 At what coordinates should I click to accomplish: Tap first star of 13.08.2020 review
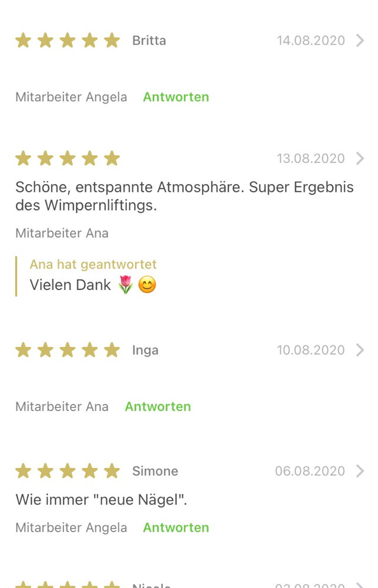click(24, 158)
